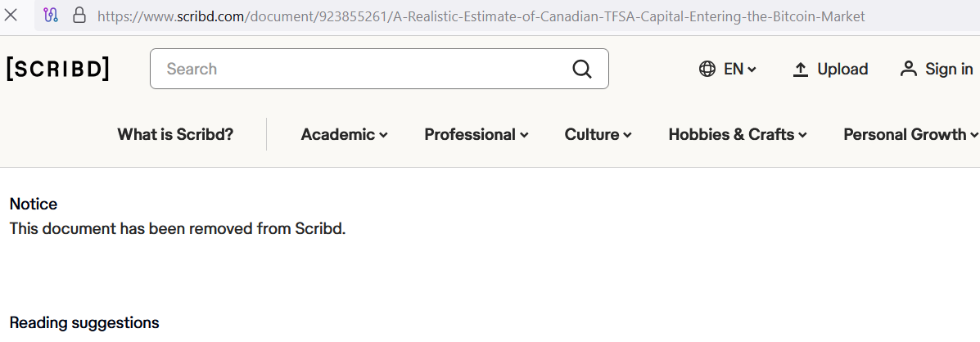This screenshot has width=980, height=342.
Task: Open the EN language dropdown
Action: pyautogui.click(x=740, y=69)
